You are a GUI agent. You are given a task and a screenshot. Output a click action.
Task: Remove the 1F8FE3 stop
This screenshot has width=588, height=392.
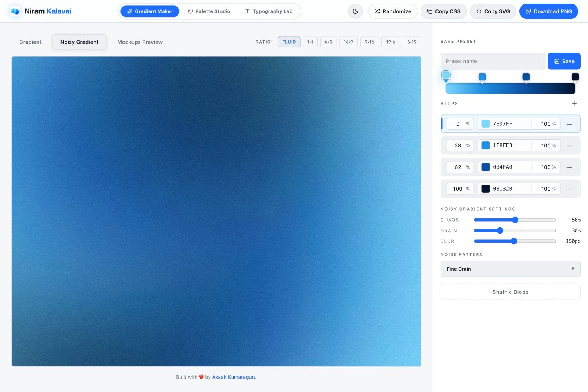click(569, 145)
